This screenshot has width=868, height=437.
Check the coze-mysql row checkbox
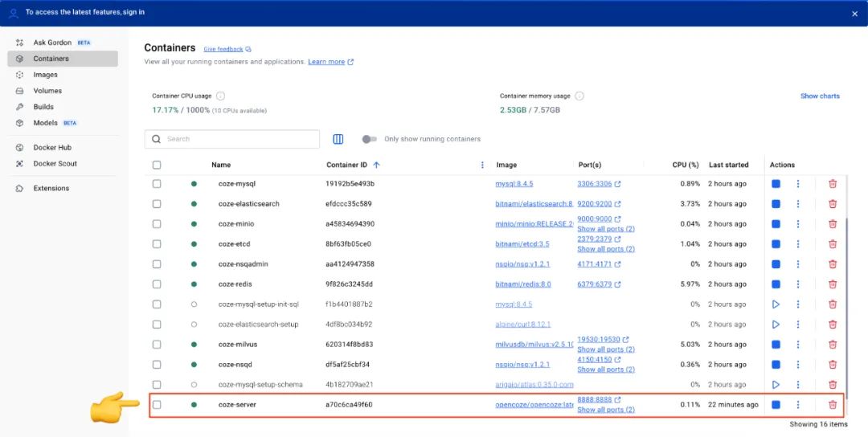click(x=157, y=184)
